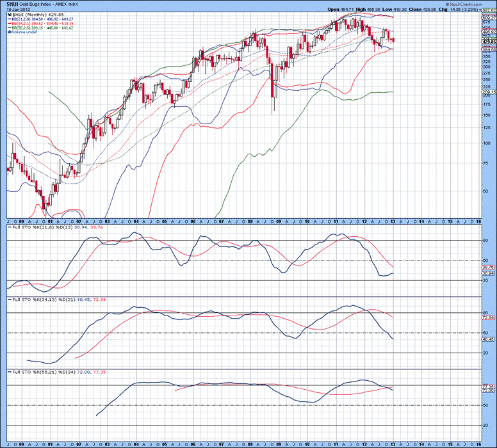Viewport: 497px width, 448px height.
Task: Click year 03 on main chart's time axis
Action: pos(108,220)
